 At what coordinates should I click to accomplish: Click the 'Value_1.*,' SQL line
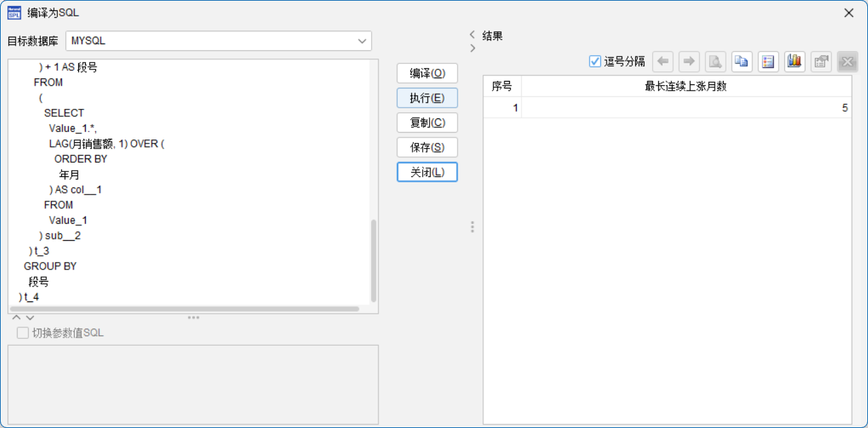pyautogui.click(x=73, y=129)
